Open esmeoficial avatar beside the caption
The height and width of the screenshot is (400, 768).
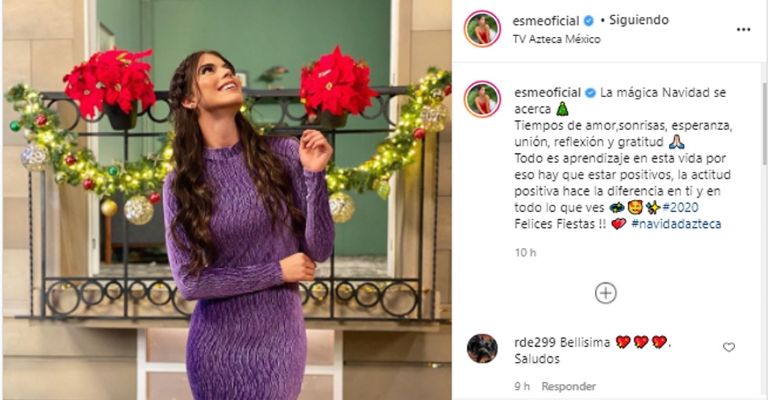(x=482, y=100)
